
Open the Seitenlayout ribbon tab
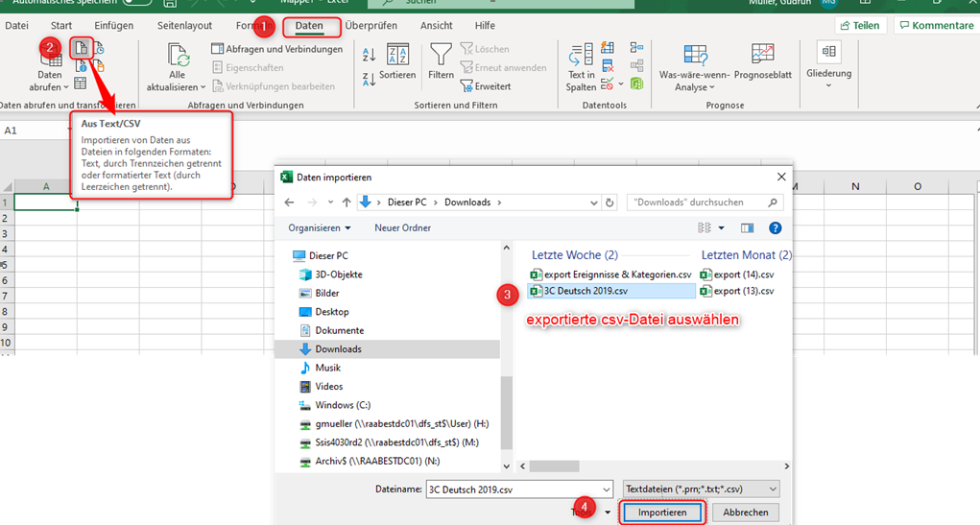pyautogui.click(x=185, y=26)
